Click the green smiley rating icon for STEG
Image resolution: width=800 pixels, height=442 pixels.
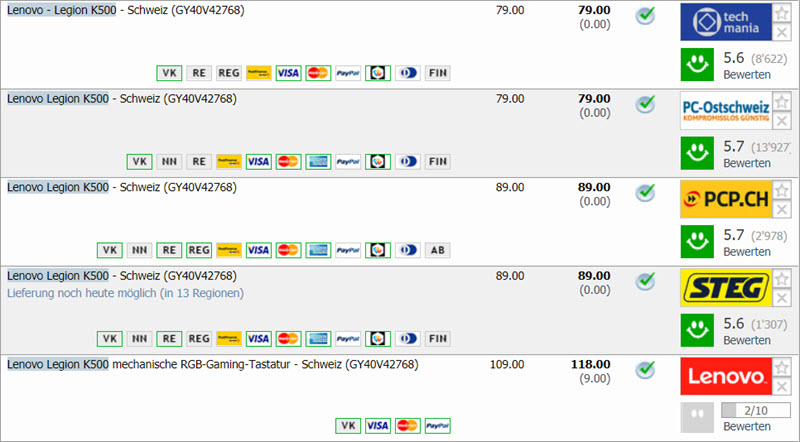tap(696, 329)
